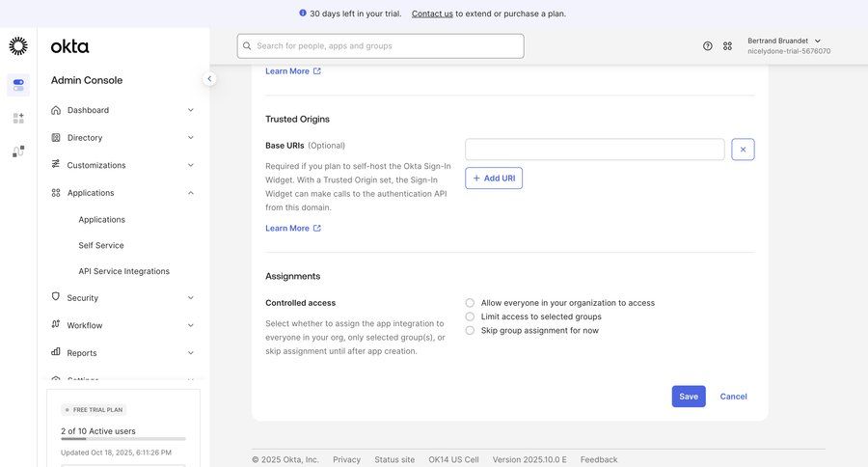868x467 pixels.
Task: Click the Admin Console heading
Action: pos(87,80)
